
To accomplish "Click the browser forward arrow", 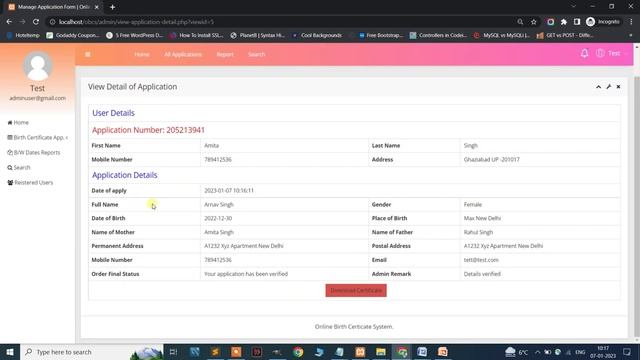I will (x=22, y=22).
